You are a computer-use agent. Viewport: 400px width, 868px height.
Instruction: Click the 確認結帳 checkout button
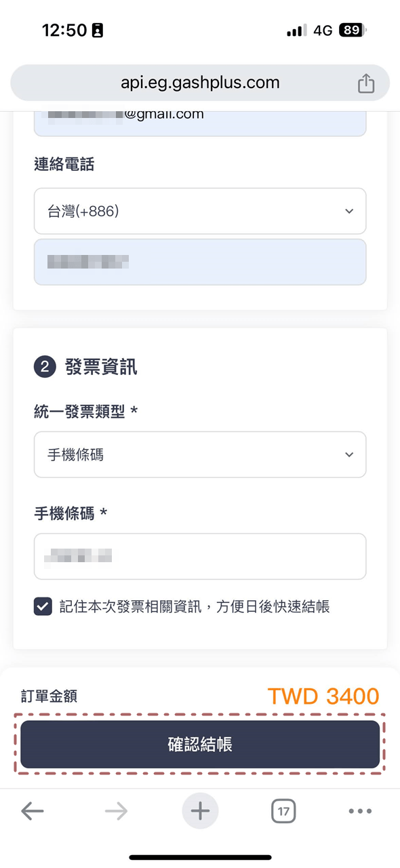point(200,744)
